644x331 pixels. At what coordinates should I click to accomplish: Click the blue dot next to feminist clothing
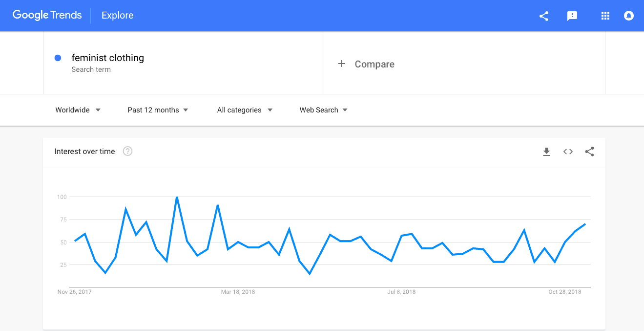click(58, 58)
